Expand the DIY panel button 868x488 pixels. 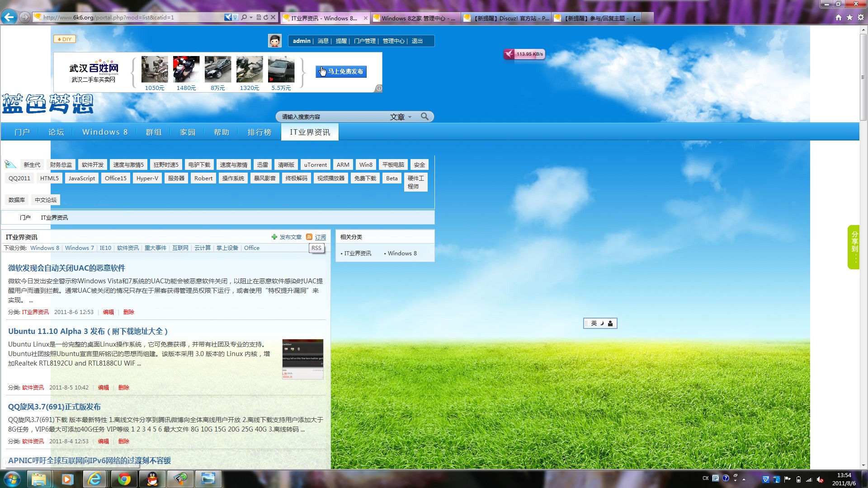pyautogui.click(x=65, y=39)
